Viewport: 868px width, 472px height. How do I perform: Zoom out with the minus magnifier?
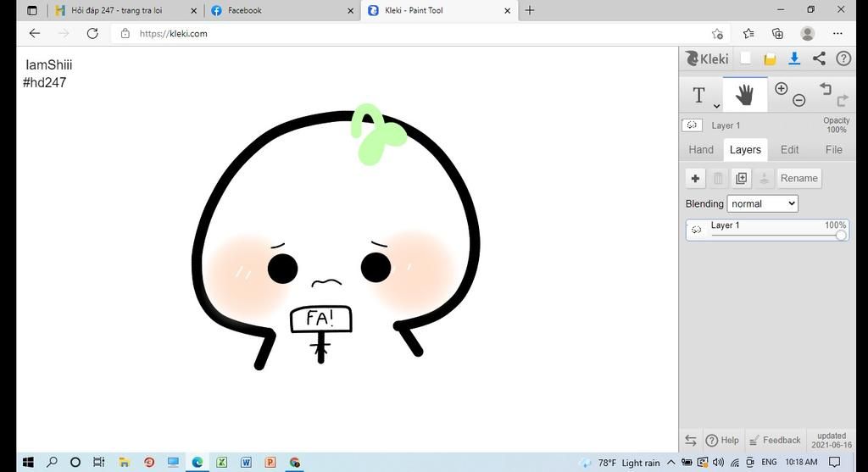pyautogui.click(x=798, y=100)
